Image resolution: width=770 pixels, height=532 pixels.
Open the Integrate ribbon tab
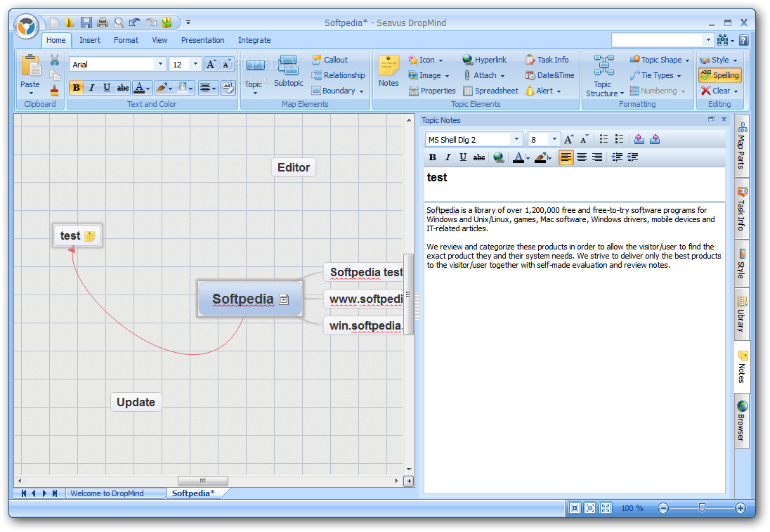click(x=254, y=40)
